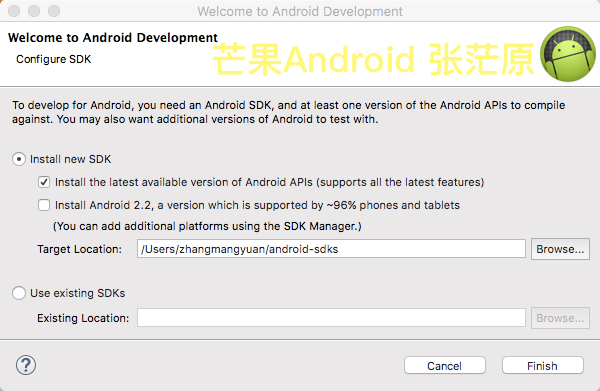Click Browse next to Existing Location

pyautogui.click(x=560, y=318)
